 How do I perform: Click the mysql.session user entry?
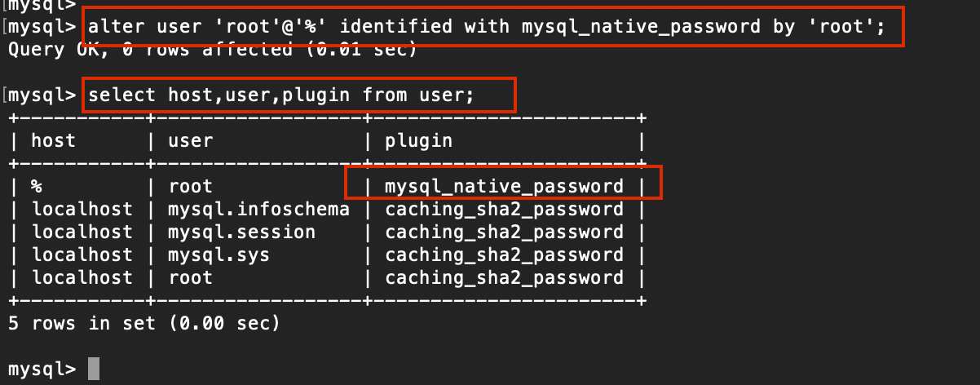pos(241,232)
